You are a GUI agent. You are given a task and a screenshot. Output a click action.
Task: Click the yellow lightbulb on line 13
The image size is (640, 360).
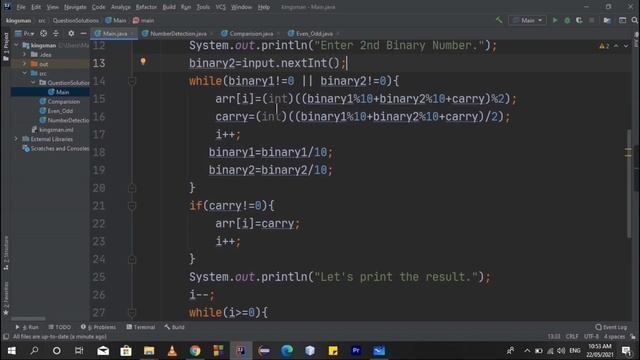[143, 61]
